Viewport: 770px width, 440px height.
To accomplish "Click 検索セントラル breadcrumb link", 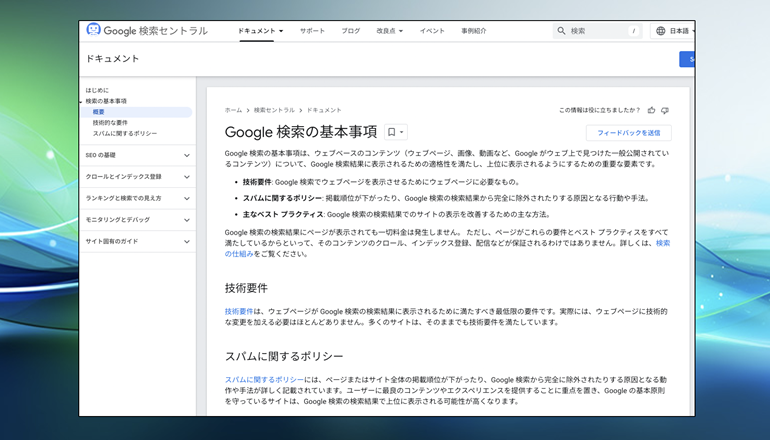I will tap(274, 110).
